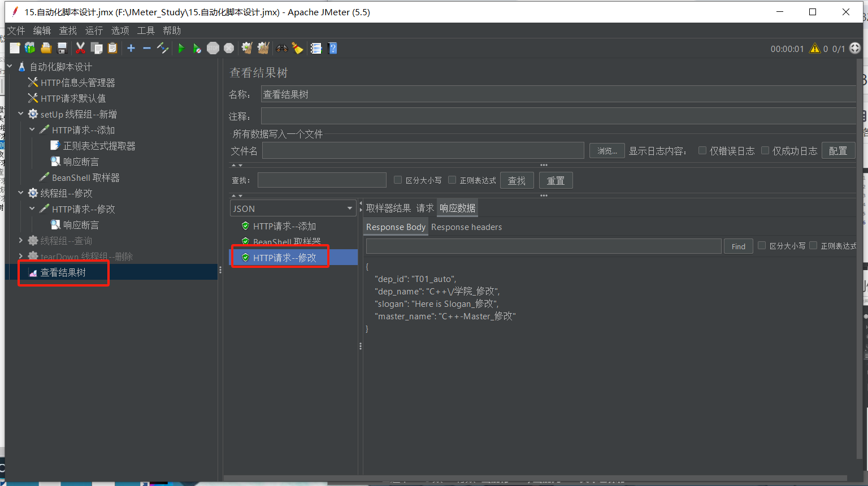The height and width of the screenshot is (486, 868).
Task: Switch to 请求 tab
Action: pos(425,208)
